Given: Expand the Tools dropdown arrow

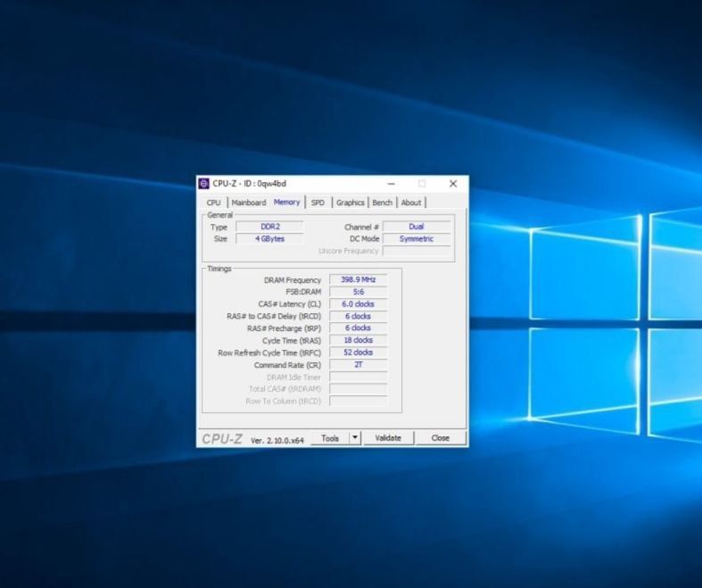Looking at the screenshot, I should pos(355,438).
